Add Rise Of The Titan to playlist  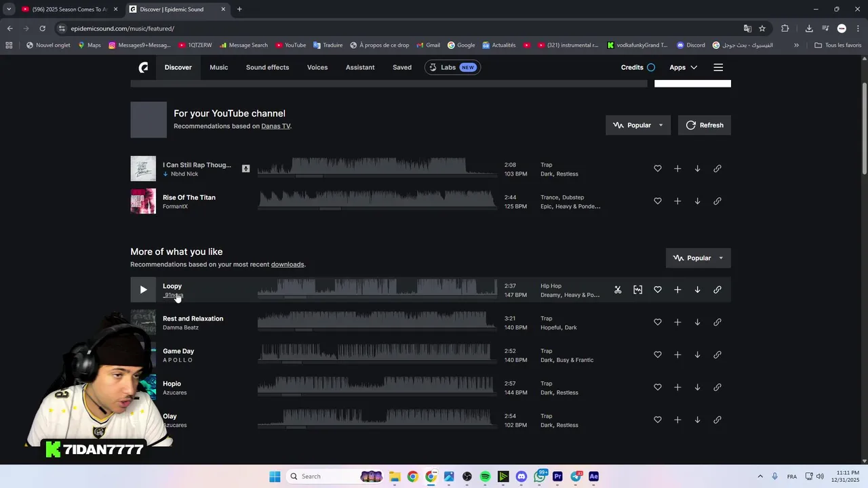coord(677,201)
